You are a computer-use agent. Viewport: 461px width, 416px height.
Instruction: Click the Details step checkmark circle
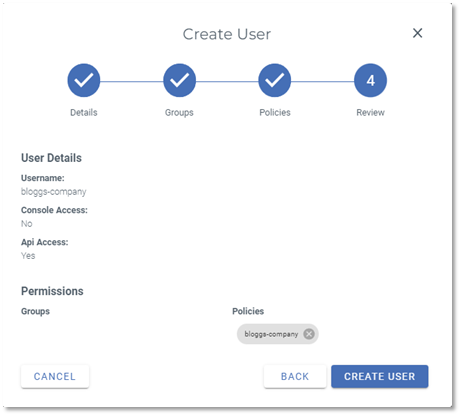pyautogui.click(x=84, y=80)
